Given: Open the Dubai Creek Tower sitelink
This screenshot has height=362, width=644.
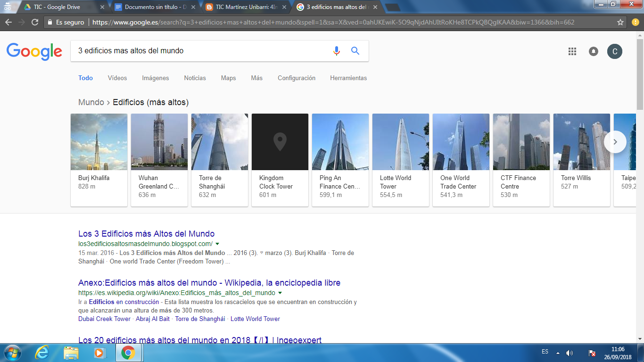Looking at the screenshot, I should tap(104, 319).
